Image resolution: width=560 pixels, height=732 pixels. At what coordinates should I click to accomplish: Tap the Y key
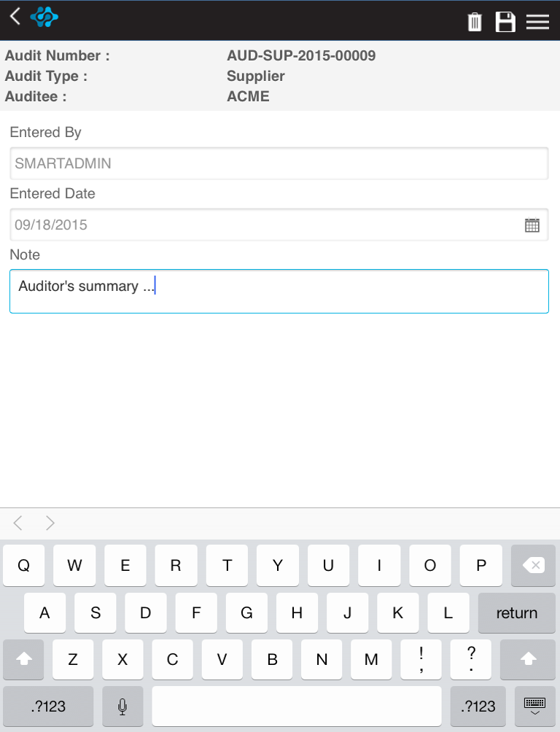(277, 565)
